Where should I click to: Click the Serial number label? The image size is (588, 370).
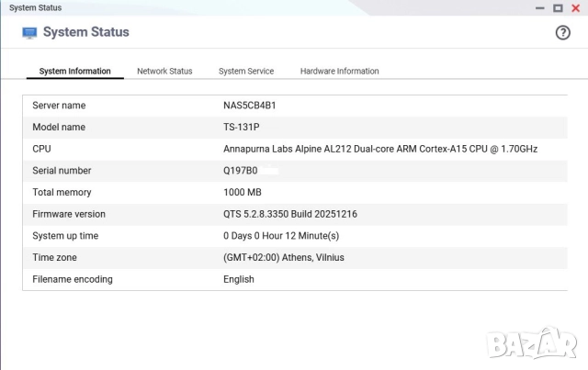pos(62,171)
